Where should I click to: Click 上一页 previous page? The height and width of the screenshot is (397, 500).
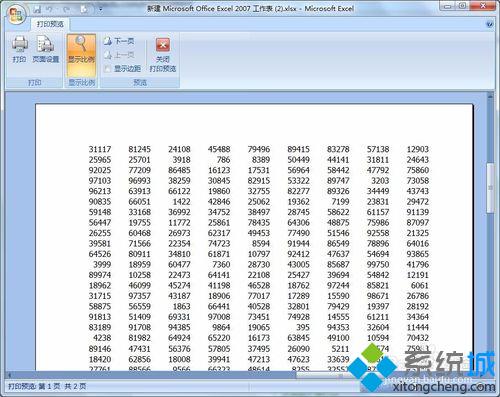[119, 55]
